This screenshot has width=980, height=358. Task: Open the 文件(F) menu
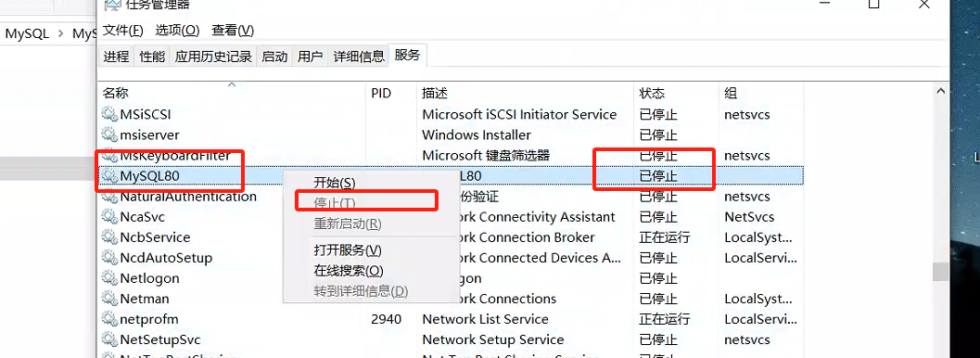coord(123,30)
